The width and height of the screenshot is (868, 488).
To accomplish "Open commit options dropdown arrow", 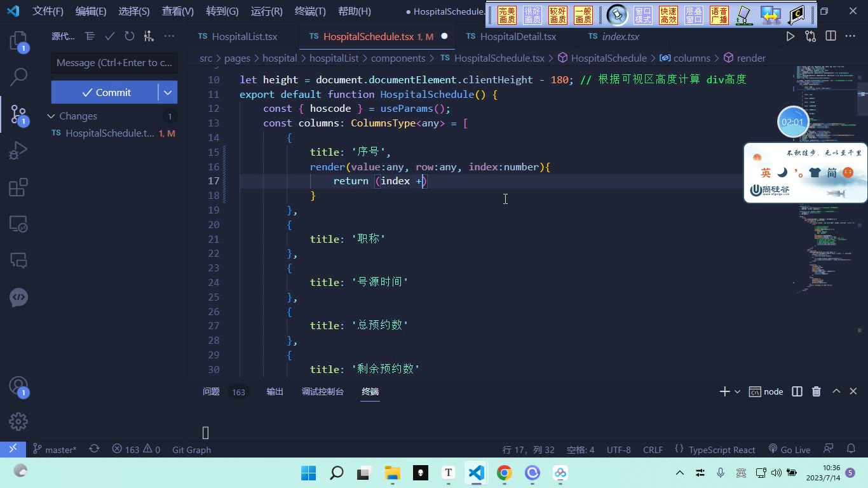I will pos(168,92).
